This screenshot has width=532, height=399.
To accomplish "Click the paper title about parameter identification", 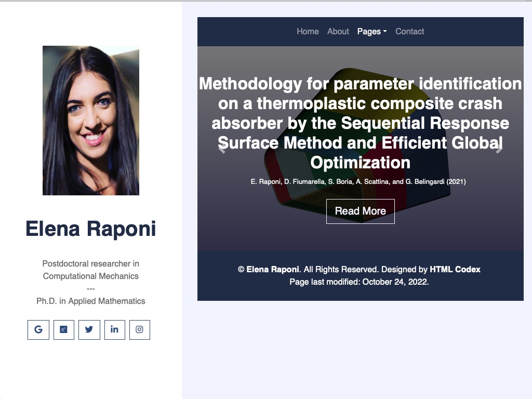I will pos(361,123).
